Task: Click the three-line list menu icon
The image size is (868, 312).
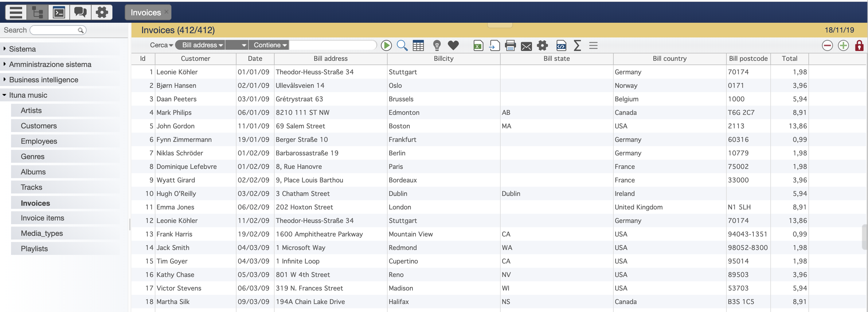Action: coord(593,45)
